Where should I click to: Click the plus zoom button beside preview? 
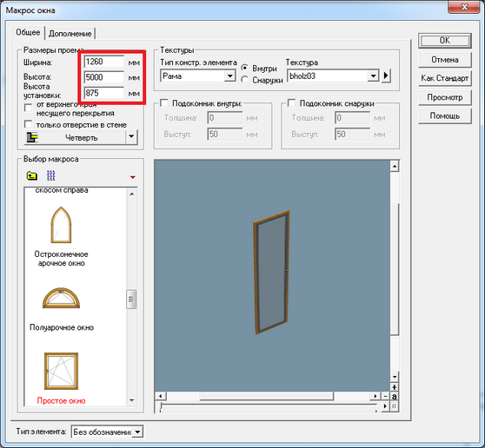(394, 387)
